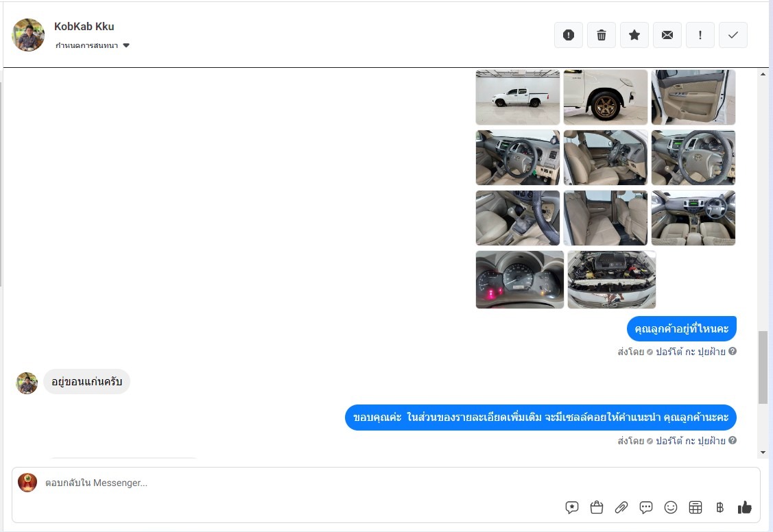This screenshot has height=532, width=773.
Task: Open white pickup side view photo
Action: click(518, 97)
